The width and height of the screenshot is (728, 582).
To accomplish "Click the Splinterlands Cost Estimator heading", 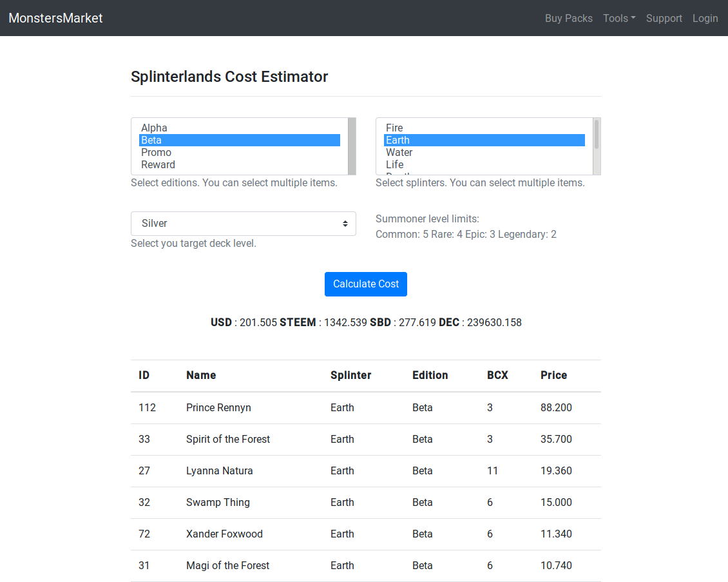I will [x=229, y=77].
